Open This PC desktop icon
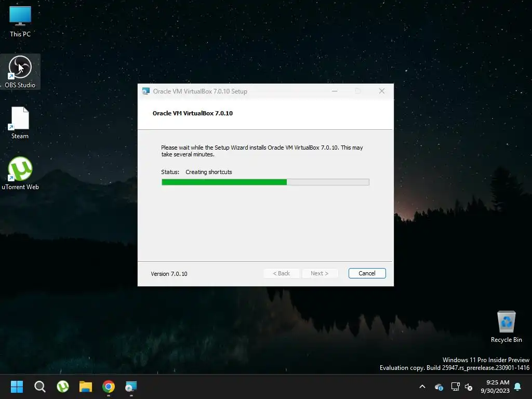The image size is (532, 399). pos(20,21)
